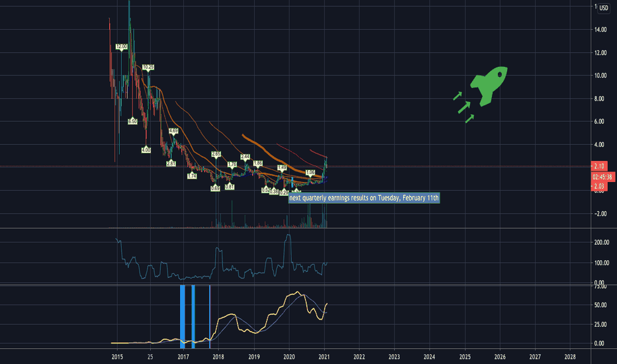
Task: Click the 1.86 pivot high label
Action: pyautogui.click(x=258, y=163)
